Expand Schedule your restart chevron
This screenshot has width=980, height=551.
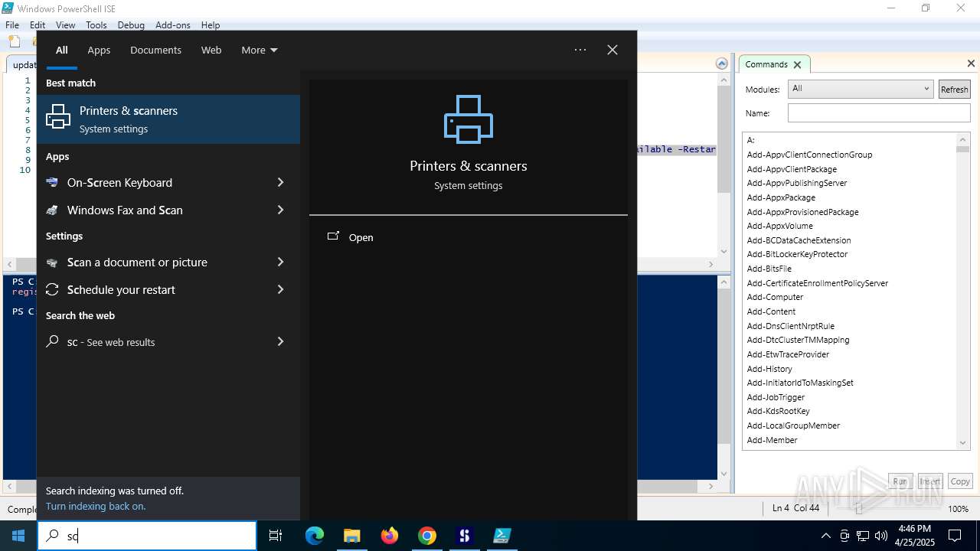(280, 289)
